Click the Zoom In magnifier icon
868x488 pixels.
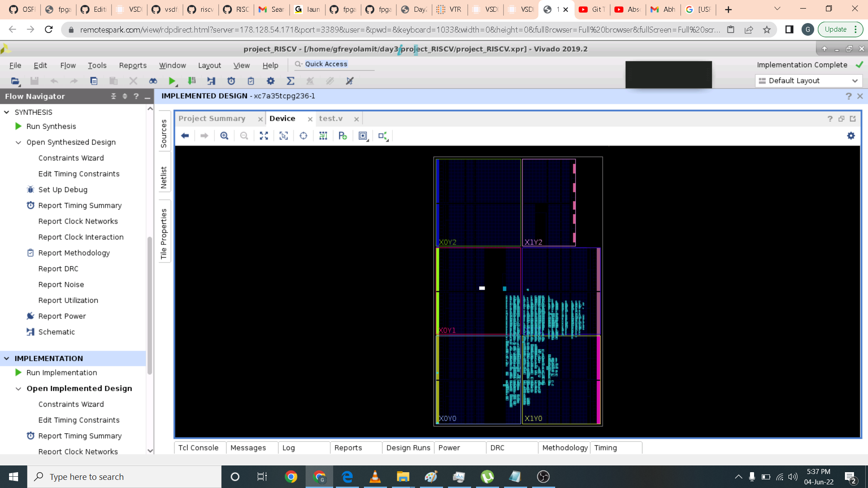(224, 136)
